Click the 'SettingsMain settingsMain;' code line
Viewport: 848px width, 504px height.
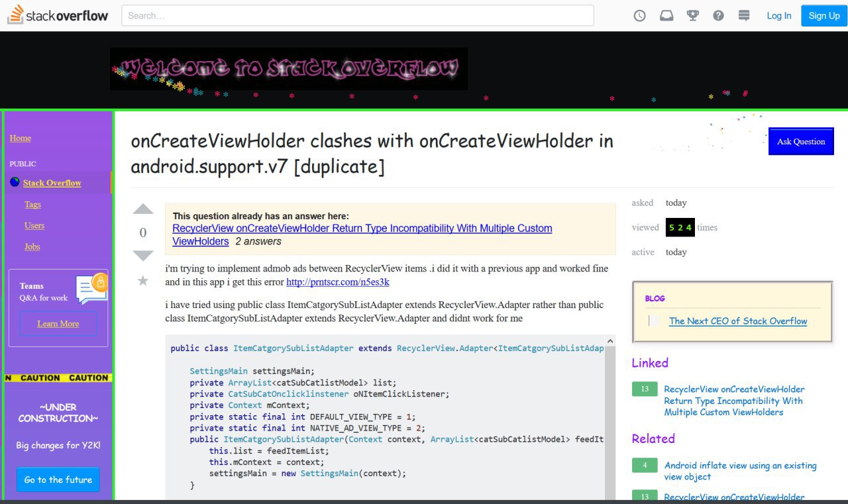252,371
